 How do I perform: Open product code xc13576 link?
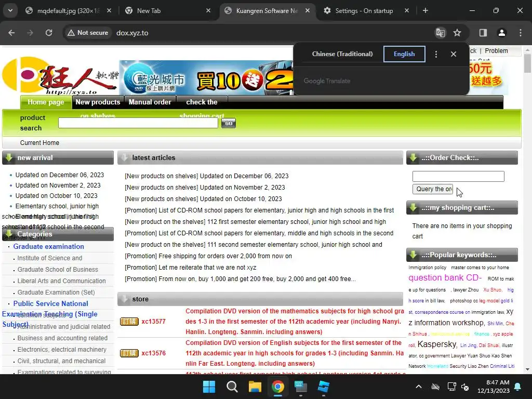click(x=153, y=353)
